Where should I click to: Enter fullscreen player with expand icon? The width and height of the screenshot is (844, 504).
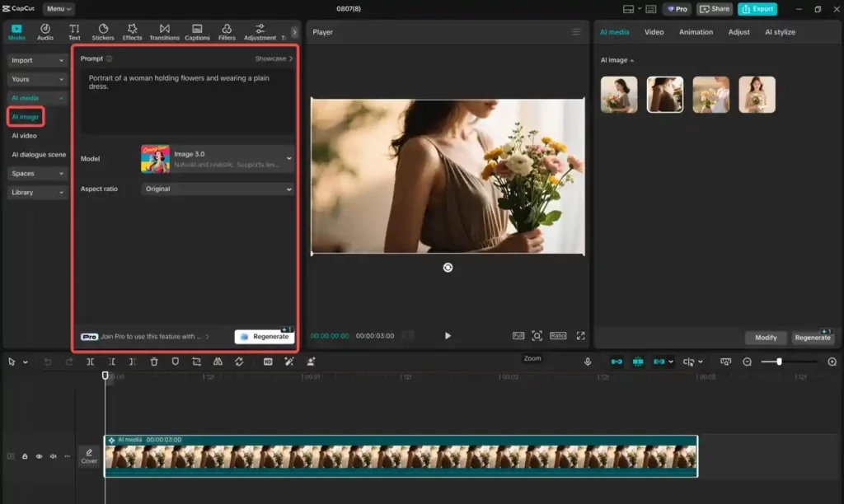(580, 336)
